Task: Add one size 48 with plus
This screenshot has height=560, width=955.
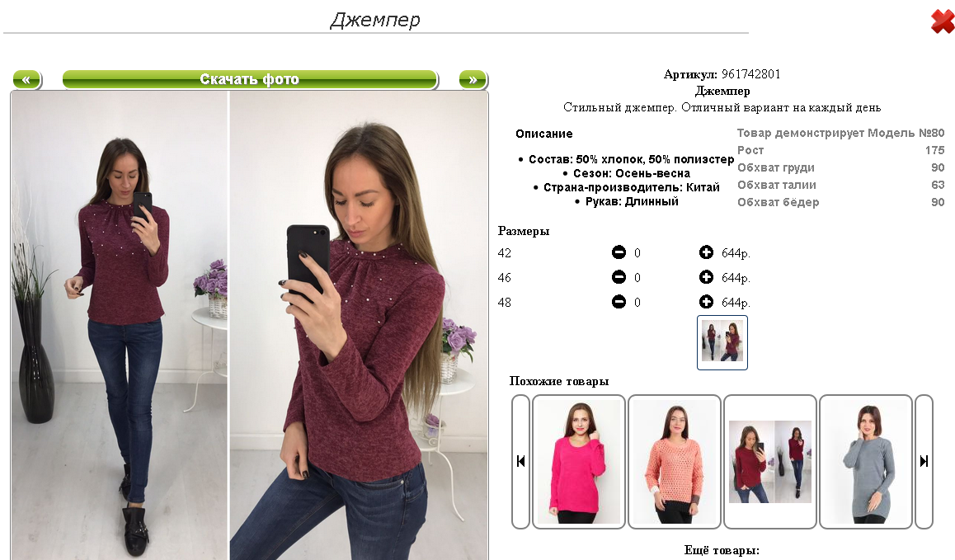Action: 706,302
